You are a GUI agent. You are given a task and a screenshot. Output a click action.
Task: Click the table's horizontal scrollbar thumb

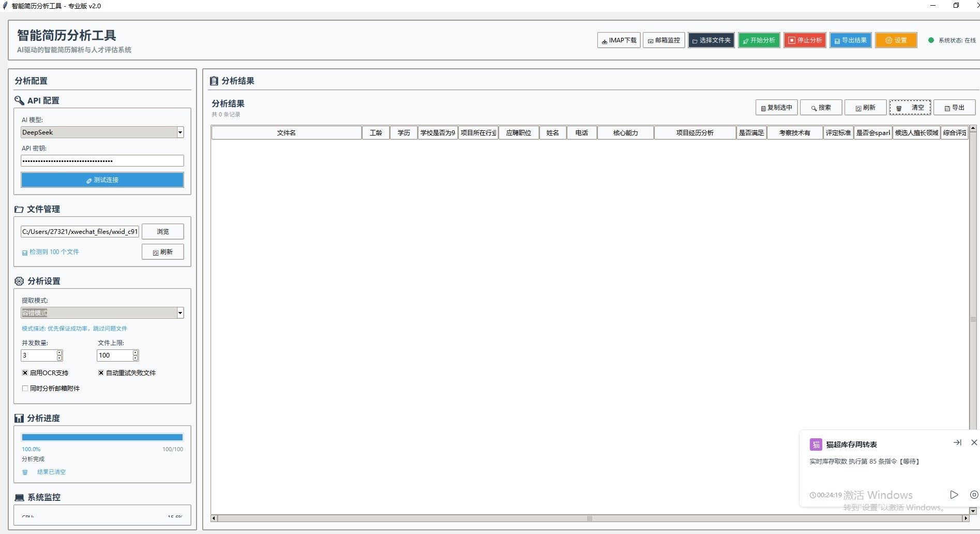pyautogui.click(x=590, y=518)
